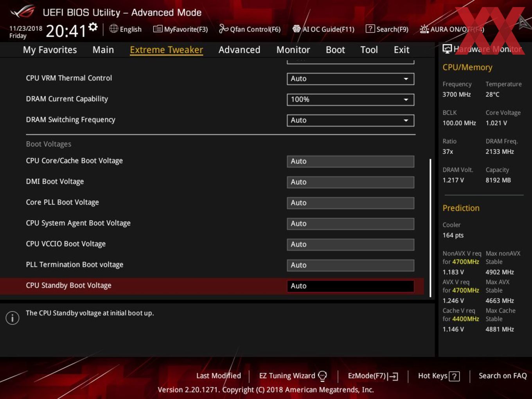Click the EZ Tuning Wizard bulb icon
The width and height of the screenshot is (532, 399).
click(322, 376)
